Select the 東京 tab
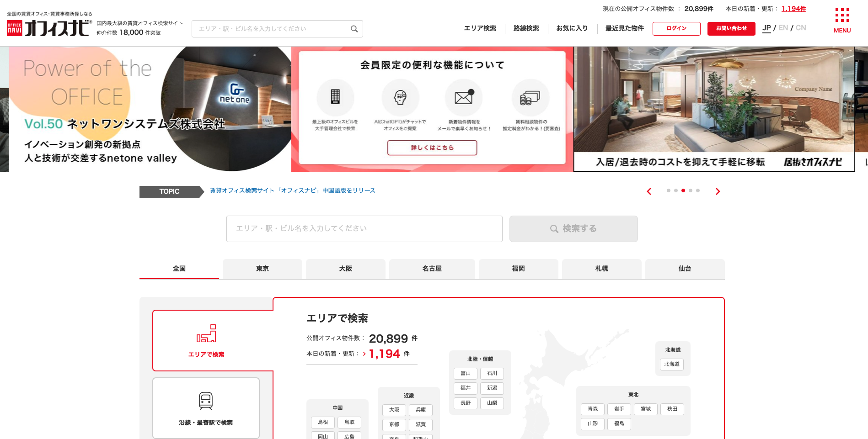The width and height of the screenshot is (868, 439). [x=263, y=269]
